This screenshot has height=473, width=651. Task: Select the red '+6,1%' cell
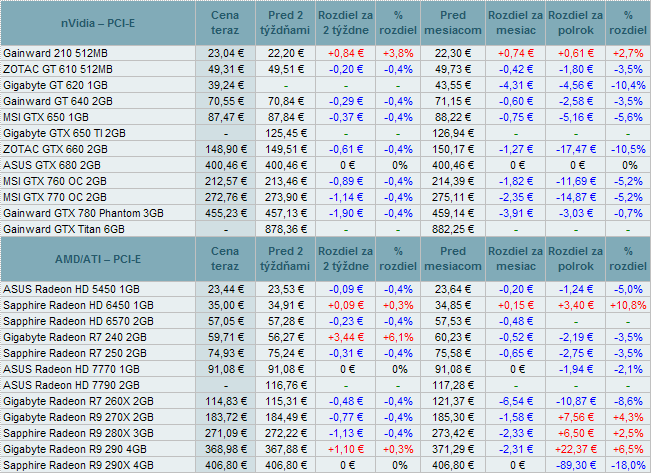[x=398, y=337]
